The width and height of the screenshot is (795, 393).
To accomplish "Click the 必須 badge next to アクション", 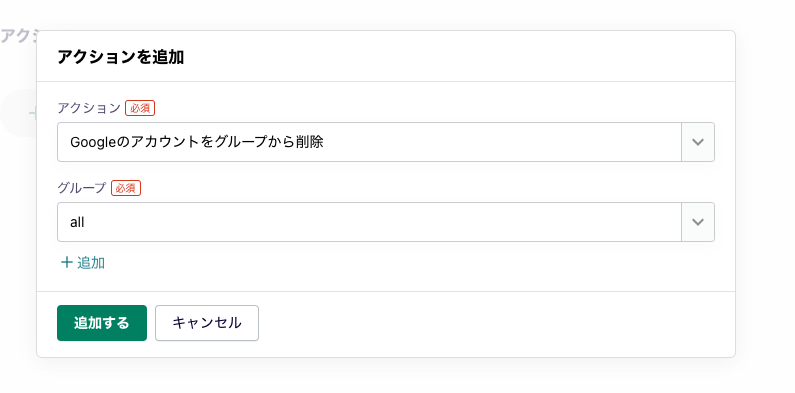I will coord(140,109).
